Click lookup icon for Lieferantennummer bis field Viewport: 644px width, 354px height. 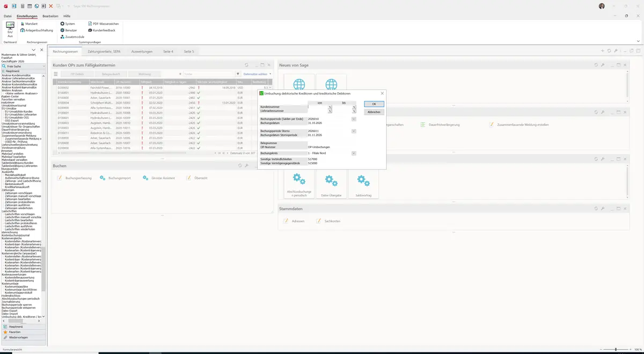(x=354, y=111)
